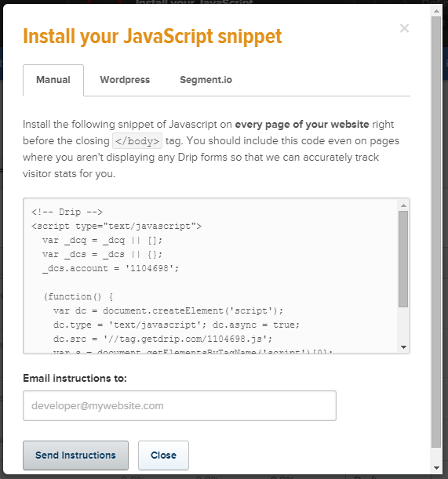Click the "Email instructions to:" label
This screenshot has width=448, height=479.
[75, 378]
